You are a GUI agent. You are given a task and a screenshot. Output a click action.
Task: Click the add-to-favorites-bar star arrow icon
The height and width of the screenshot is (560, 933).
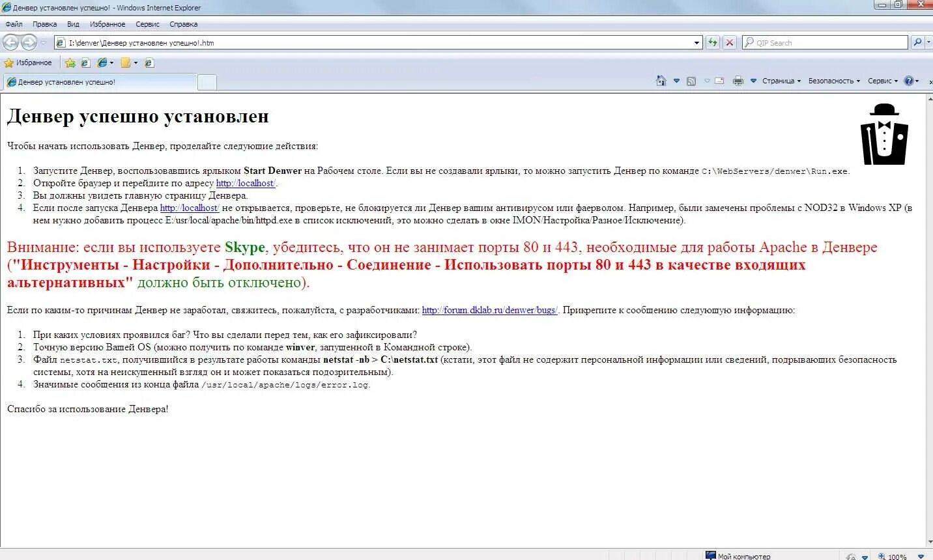(x=70, y=63)
